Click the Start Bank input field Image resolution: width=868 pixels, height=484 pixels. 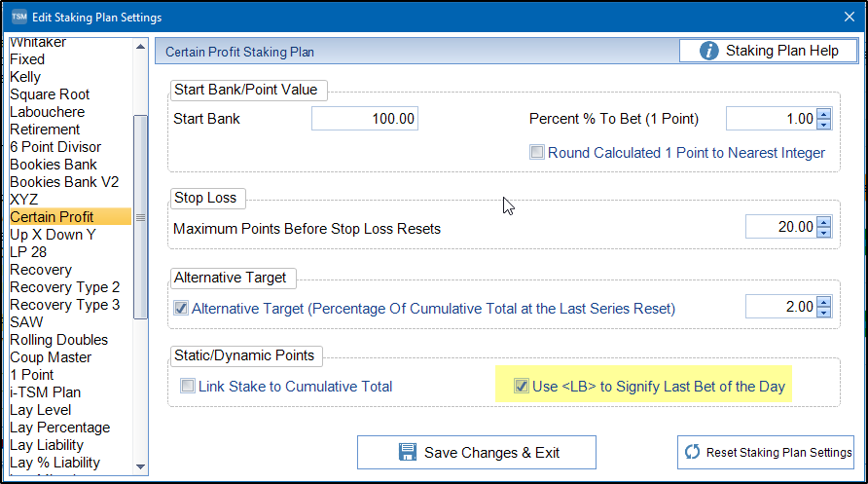click(366, 119)
